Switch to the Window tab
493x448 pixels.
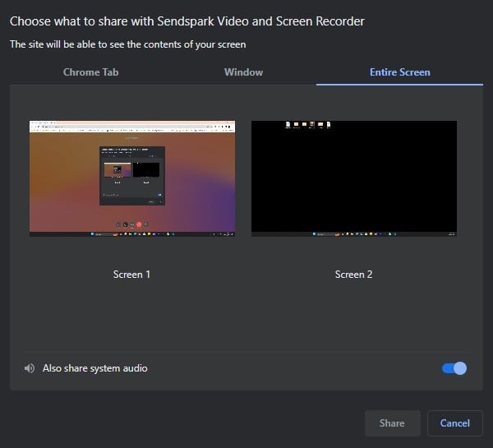[243, 72]
